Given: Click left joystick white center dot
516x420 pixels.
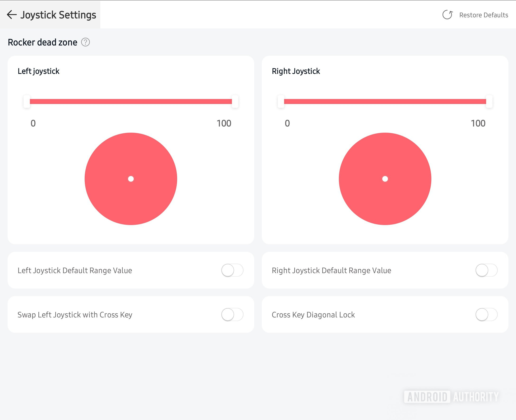Looking at the screenshot, I should pos(131,179).
